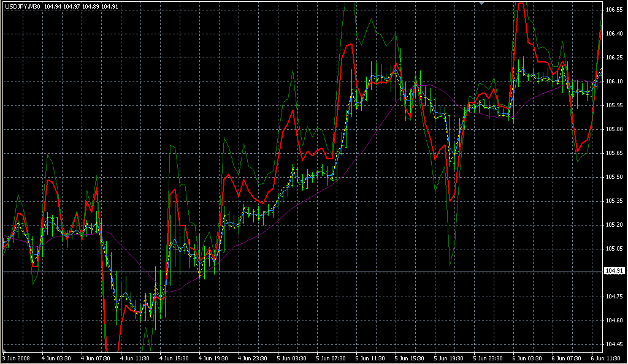Click the 106.10 price scale label
Screen dimensions: 628x364
pos(615,82)
